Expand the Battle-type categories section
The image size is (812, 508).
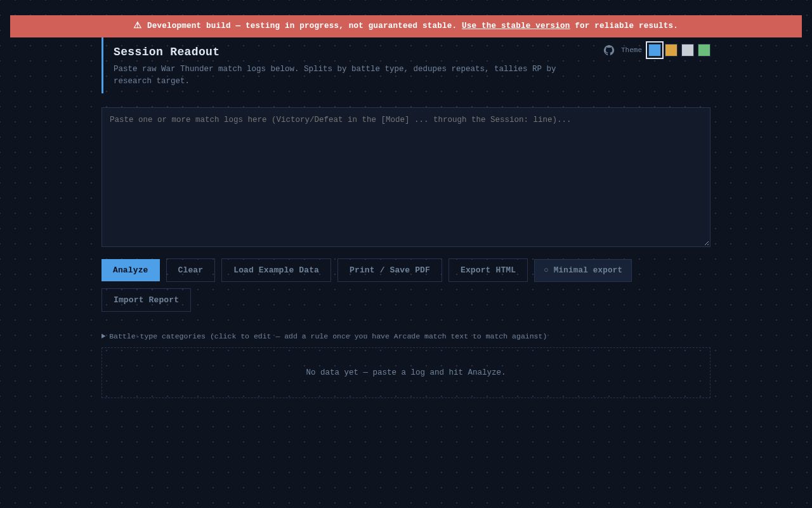(324, 336)
